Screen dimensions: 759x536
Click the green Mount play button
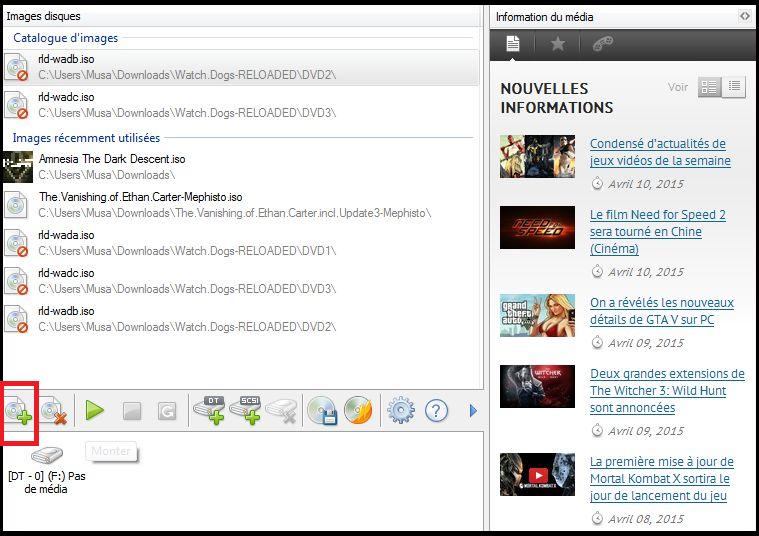click(x=94, y=411)
